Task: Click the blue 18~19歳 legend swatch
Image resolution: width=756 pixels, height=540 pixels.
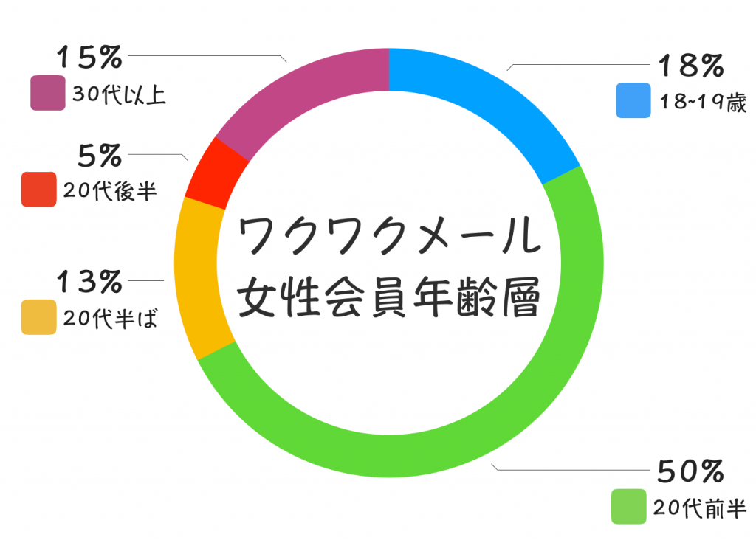Action: 633,101
